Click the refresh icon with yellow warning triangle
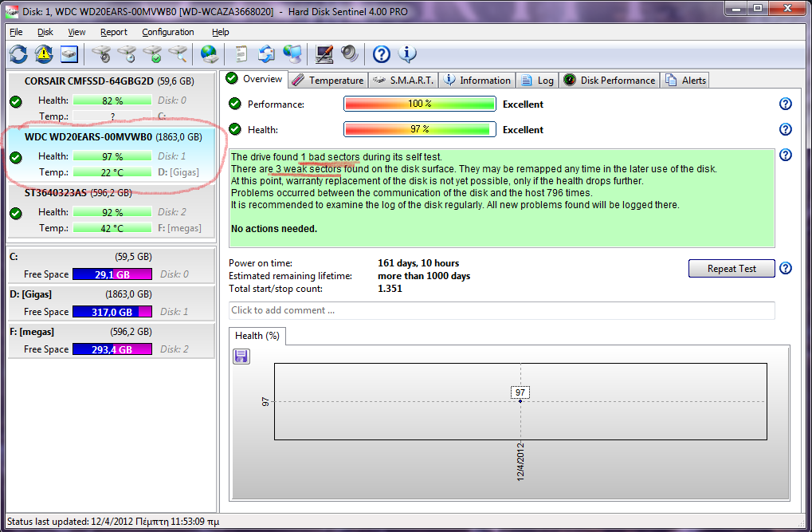Image resolution: width=812 pixels, height=532 pixels. point(44,54)
